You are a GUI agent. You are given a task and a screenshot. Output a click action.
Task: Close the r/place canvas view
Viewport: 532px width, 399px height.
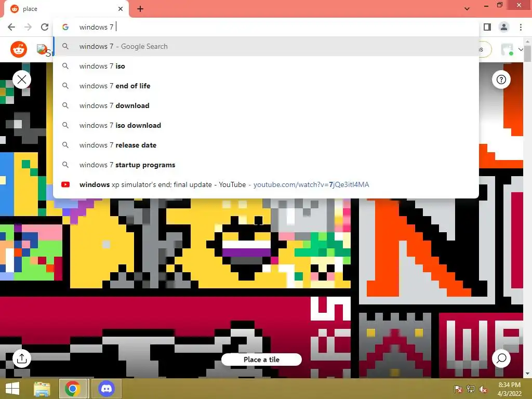[22, 79]
